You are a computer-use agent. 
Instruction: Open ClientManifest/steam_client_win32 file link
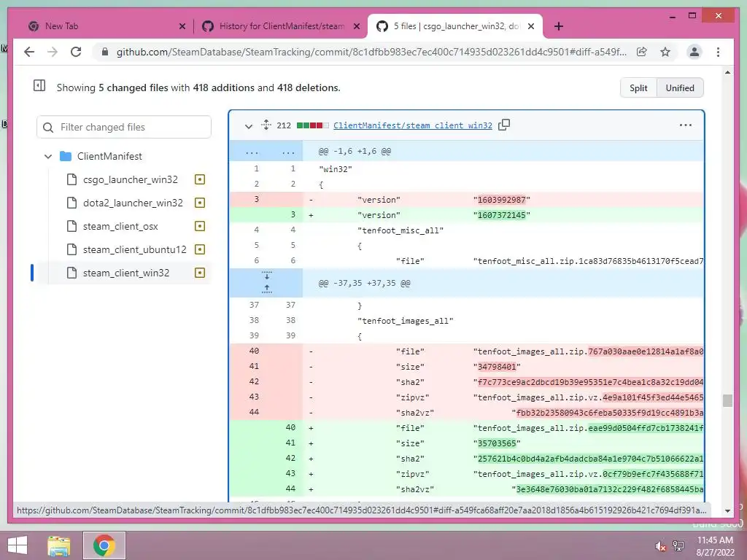413,125
